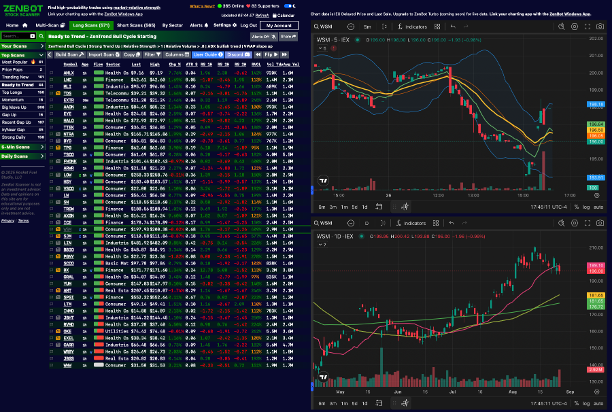This screenshot has width=612, height=412.
Task: Tick the checkbox for the HALO row
Action: pos(51,121)
